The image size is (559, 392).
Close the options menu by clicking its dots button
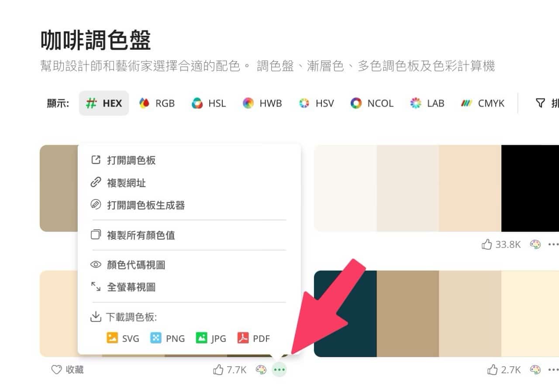(279, 369)
